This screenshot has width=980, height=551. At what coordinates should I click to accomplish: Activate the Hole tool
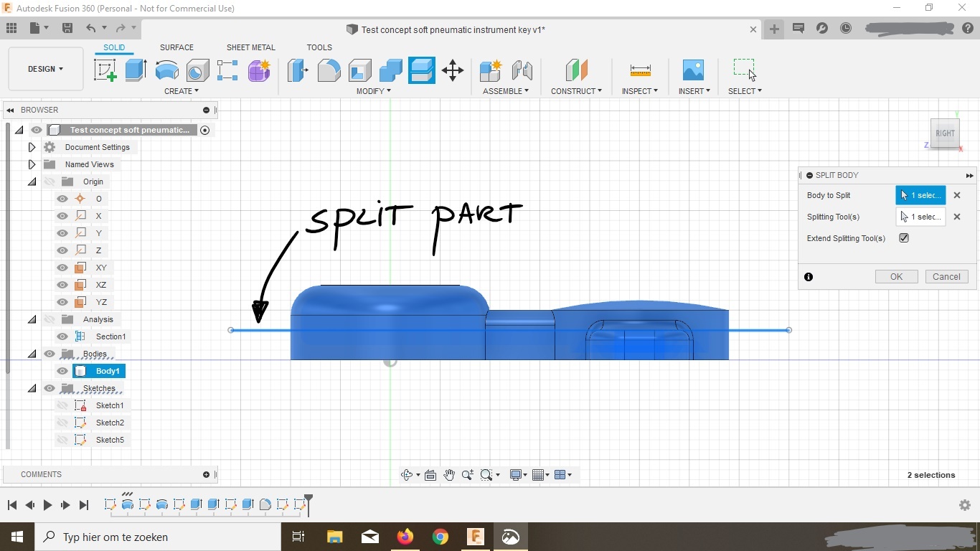click(197, 70)
